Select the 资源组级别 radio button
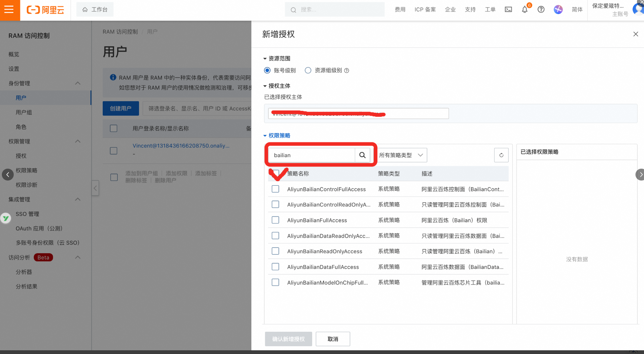Image resolution: width=644 pixels, height=354 pixels. click(x=308, y=70)
